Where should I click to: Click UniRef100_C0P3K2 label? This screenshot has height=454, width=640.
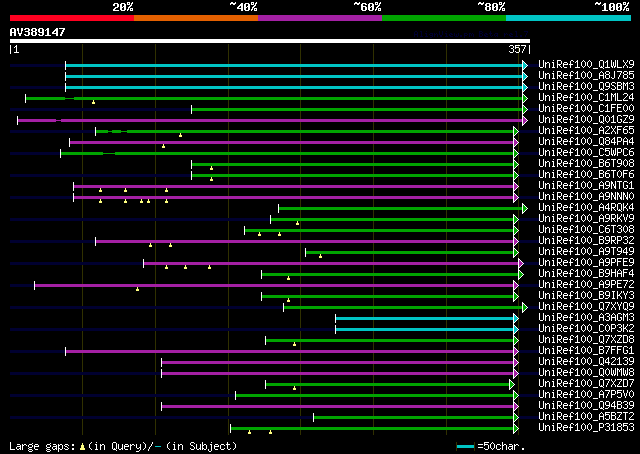click(586, 329)
